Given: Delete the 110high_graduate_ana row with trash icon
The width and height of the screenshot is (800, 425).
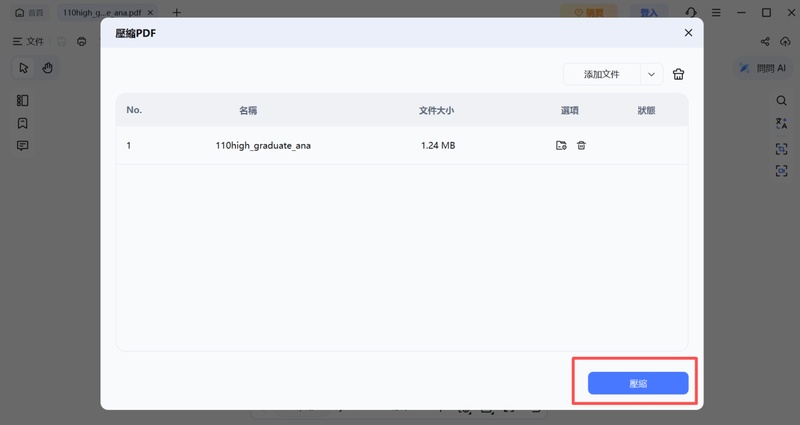Looking at the screenshot, I should pyautogui.click(x=582, y=146).
